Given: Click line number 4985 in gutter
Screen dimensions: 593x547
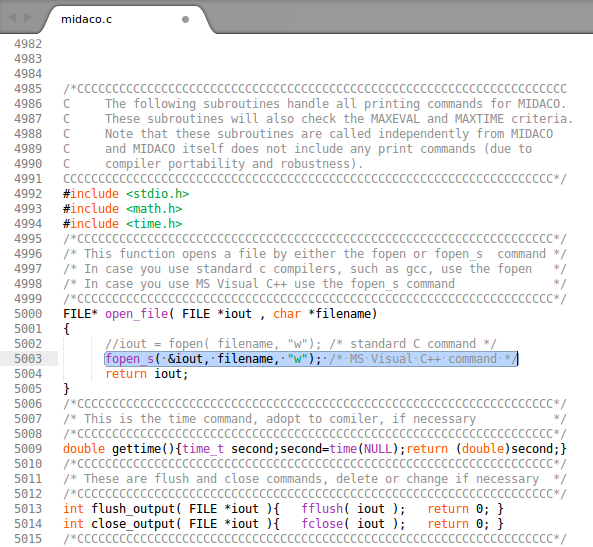Looking at the screenshot, I should click(28, 89).
